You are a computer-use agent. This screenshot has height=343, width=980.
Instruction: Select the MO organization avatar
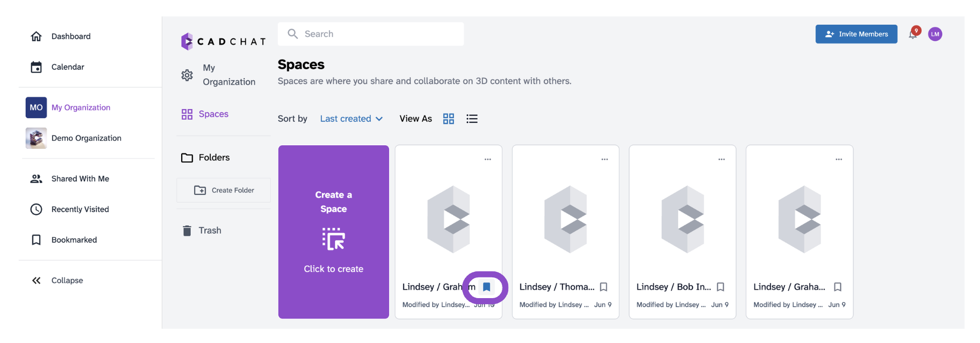point(36,107)
